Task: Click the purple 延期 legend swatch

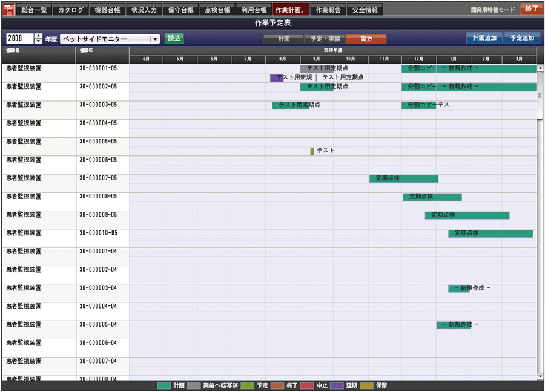Action: 337,385
